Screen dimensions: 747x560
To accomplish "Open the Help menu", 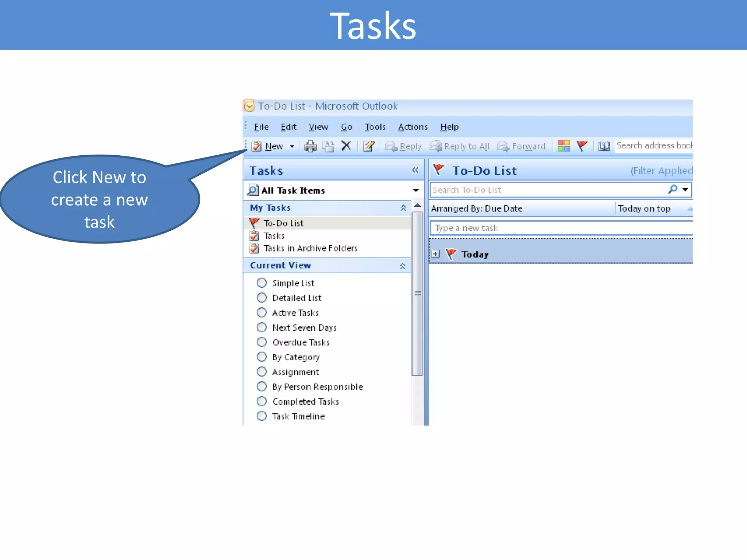I will point(449,127).
